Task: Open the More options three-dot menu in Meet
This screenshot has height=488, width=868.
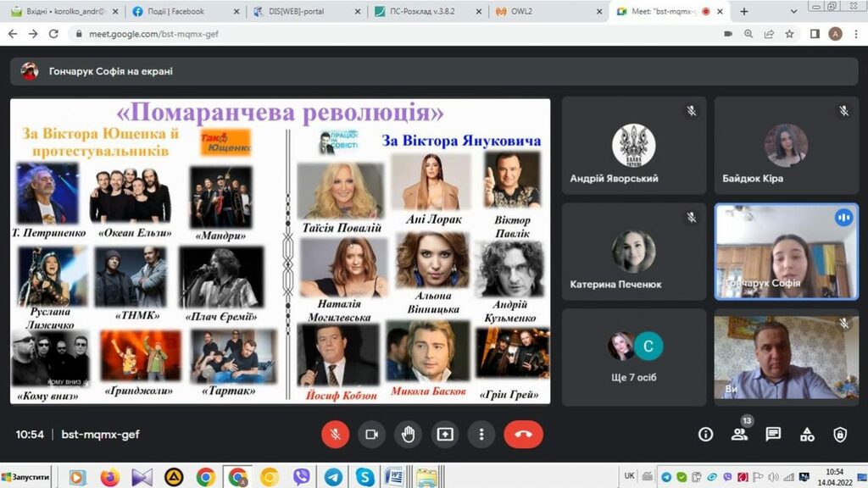Action: pyautogui.click(x=481, y=435)
